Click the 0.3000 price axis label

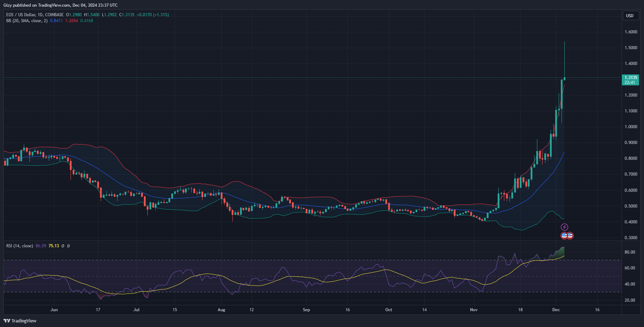click(x=631, y=238)
